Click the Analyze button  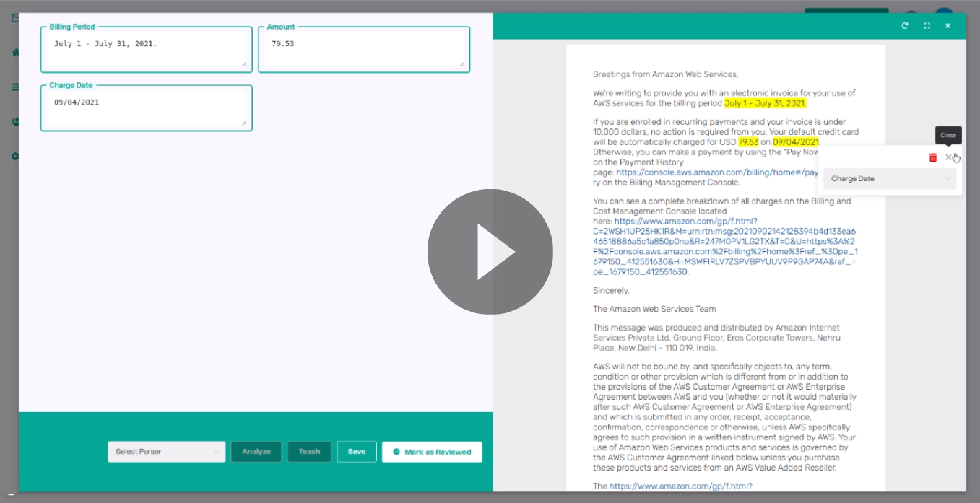(256, 452)
